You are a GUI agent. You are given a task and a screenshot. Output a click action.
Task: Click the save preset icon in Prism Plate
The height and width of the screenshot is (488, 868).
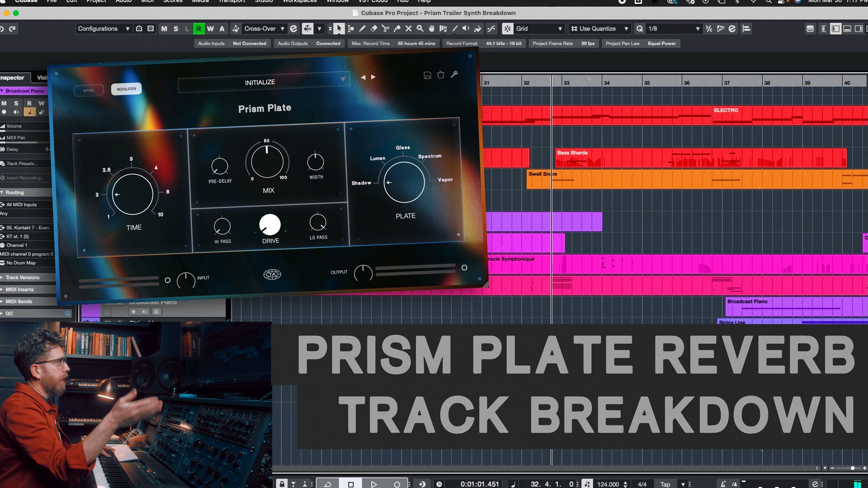point(427,75)
